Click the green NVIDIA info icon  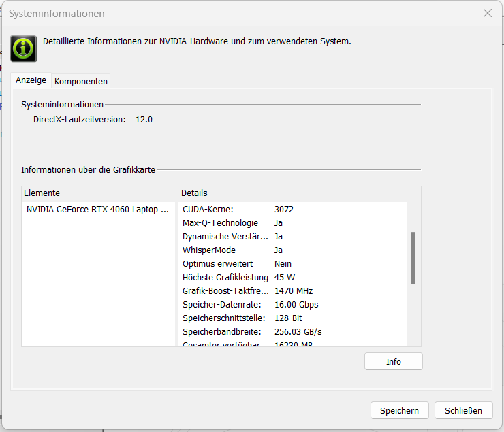click(x=24, y=47)
